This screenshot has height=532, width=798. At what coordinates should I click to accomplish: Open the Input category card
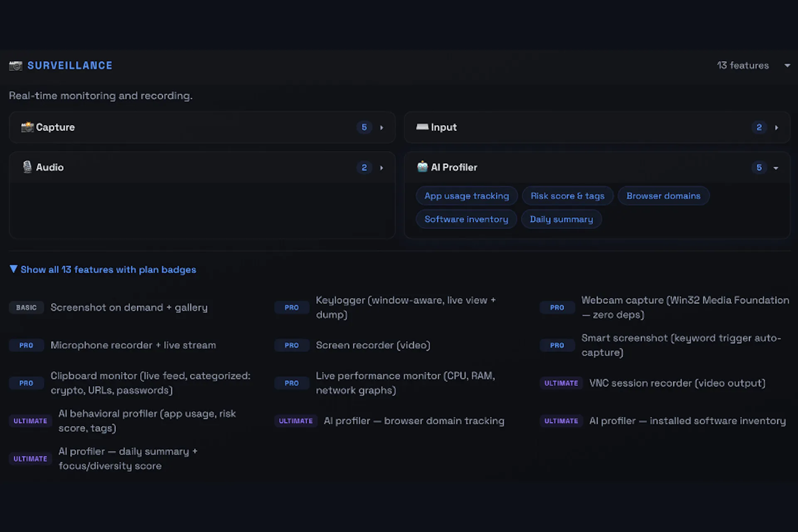click(x=597, y=127)
